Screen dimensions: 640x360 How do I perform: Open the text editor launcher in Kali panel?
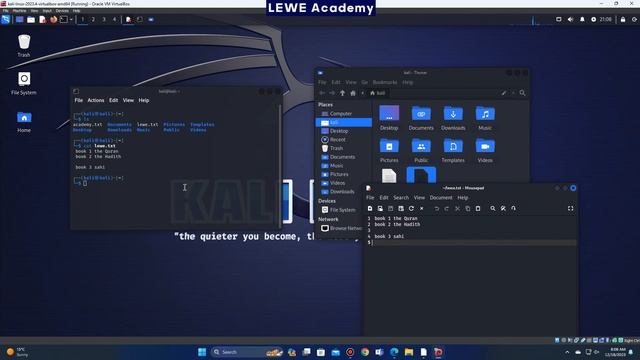[x=42, y=19]
